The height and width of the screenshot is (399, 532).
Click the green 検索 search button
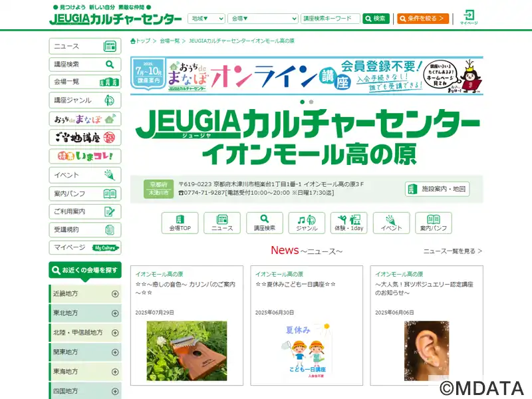376,19
